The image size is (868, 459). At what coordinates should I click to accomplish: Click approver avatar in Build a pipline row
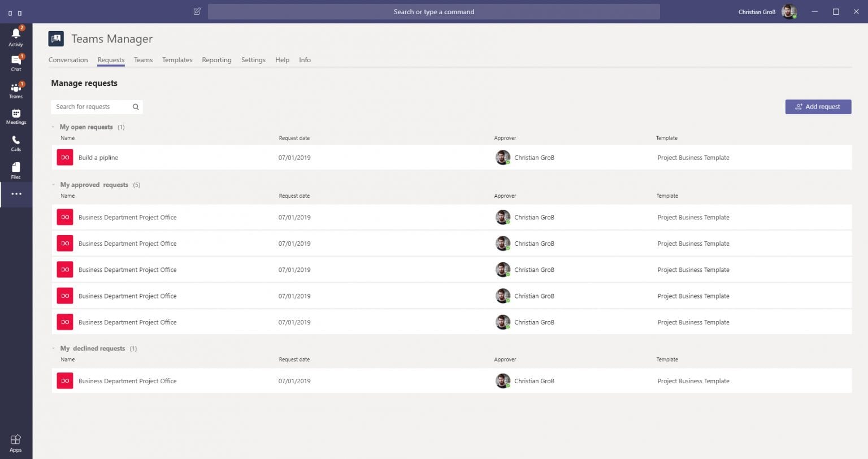click(x=503, y=158)
